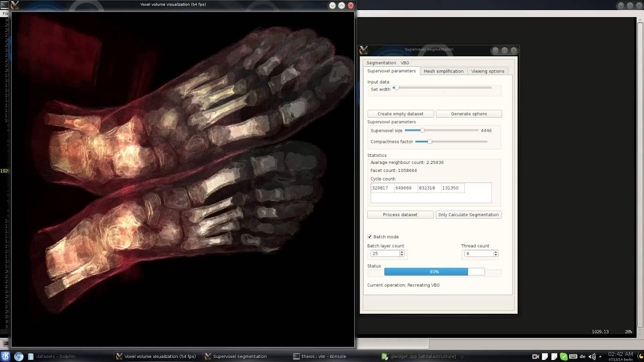Switch to Supervoxel segmentation taskbar entry

click(246, 356)
